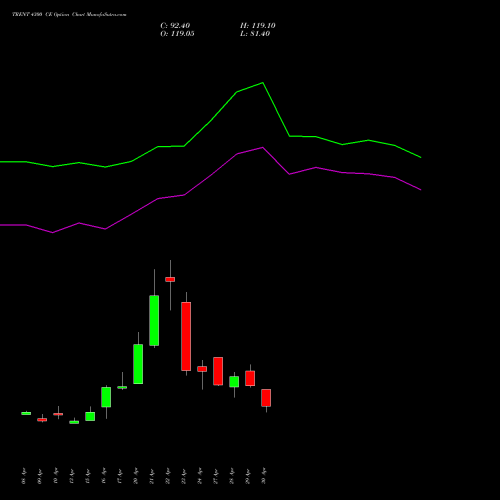This screenshot has height=500, width=500.
Task: Select the tall green candle above 21 Apr
Action: [154, 320]
